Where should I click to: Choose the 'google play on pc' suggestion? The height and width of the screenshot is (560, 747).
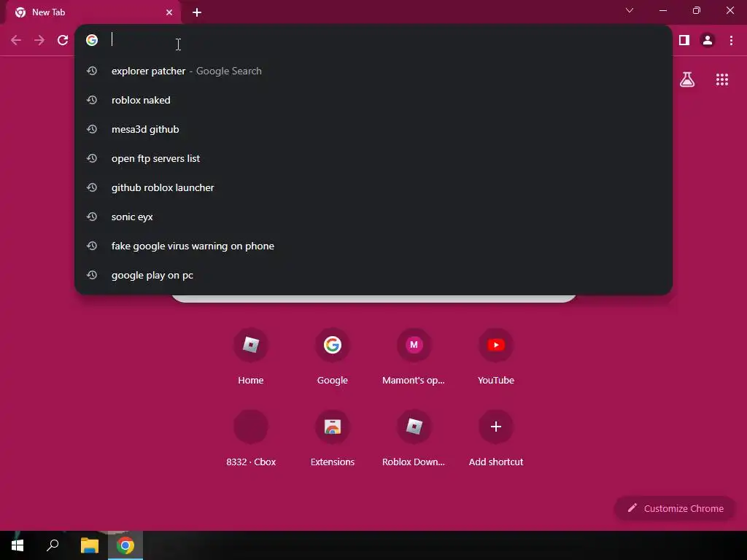373,275
